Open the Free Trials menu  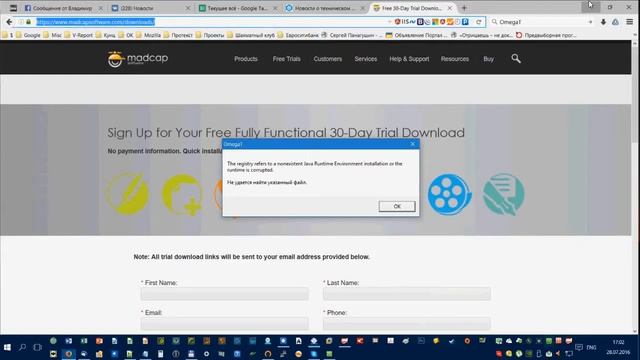(287, 59)
